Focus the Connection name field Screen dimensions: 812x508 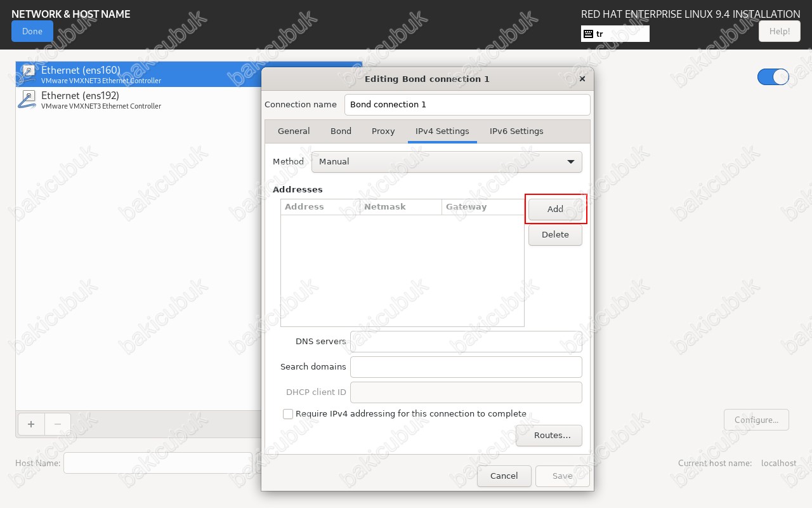(x=468, y=105)
